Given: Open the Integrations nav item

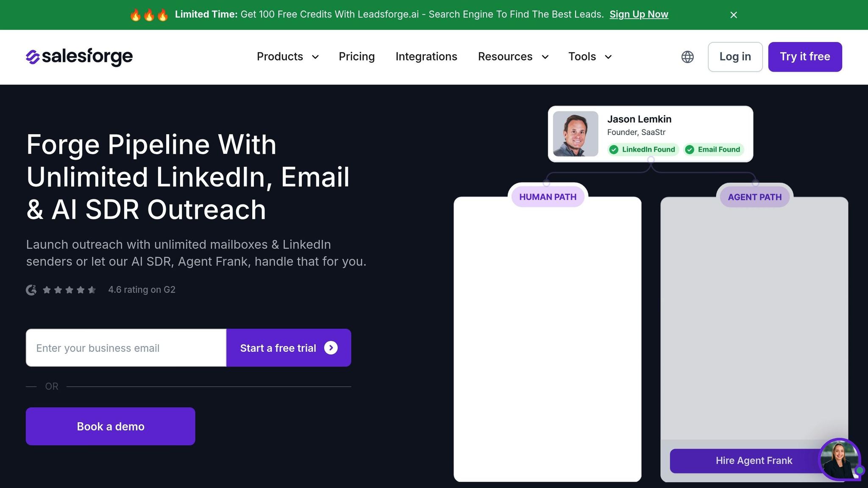Looking at the screenshot, I should [x=426, y=57].
